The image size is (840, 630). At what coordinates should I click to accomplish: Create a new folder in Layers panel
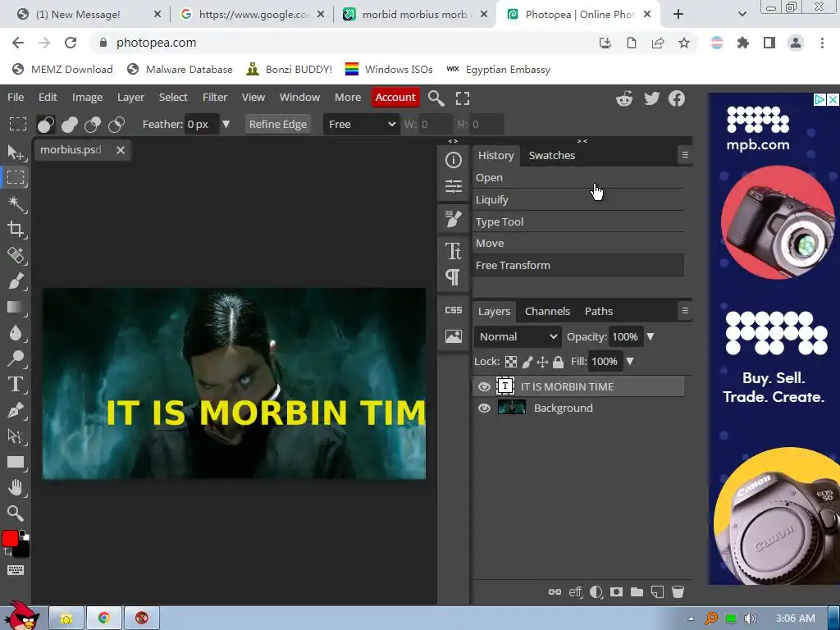click(x=637, y=592)
